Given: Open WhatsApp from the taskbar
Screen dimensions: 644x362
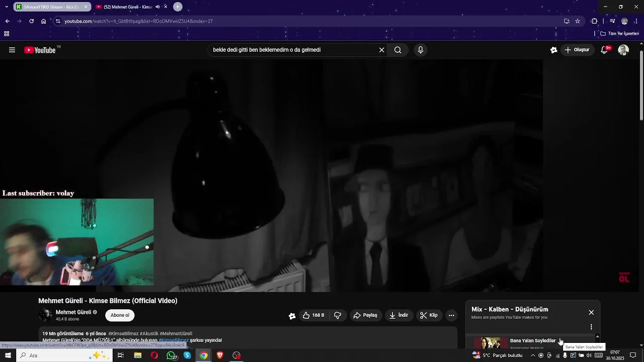Looking at the screenshot, I should point(171,355).
